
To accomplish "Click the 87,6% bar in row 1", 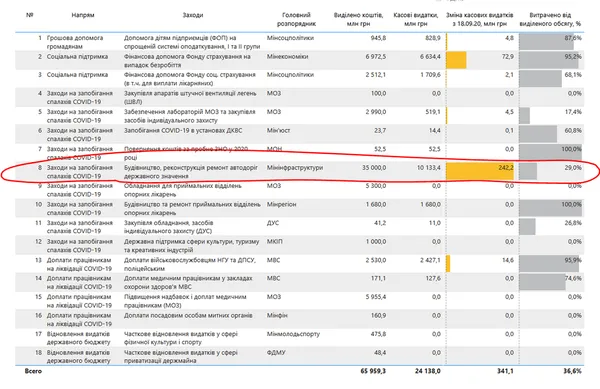I will click(x=546, y=42).
